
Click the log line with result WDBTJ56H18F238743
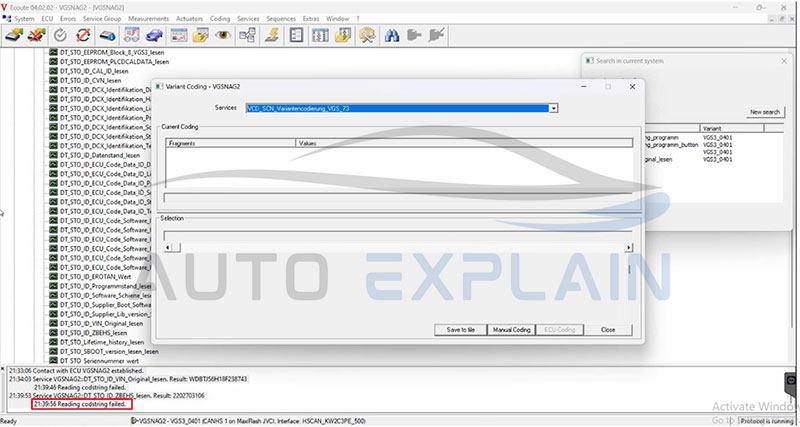(x=128, y=379)
